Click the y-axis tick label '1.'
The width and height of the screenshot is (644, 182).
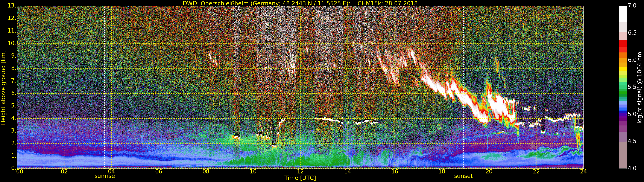tap(13, 156)
